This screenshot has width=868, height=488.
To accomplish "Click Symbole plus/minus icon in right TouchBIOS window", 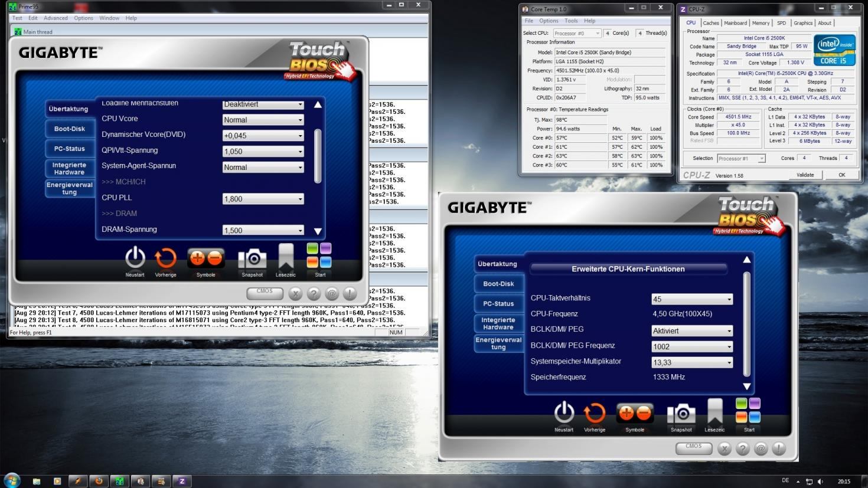I will click(635, 413).
